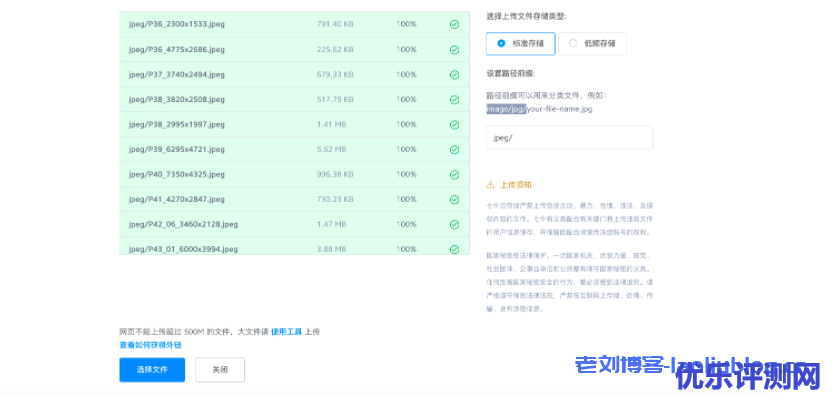Click success checkmark for P37_3740x2494.jpeg
The image size is (834, 403).
click(454, 74)
